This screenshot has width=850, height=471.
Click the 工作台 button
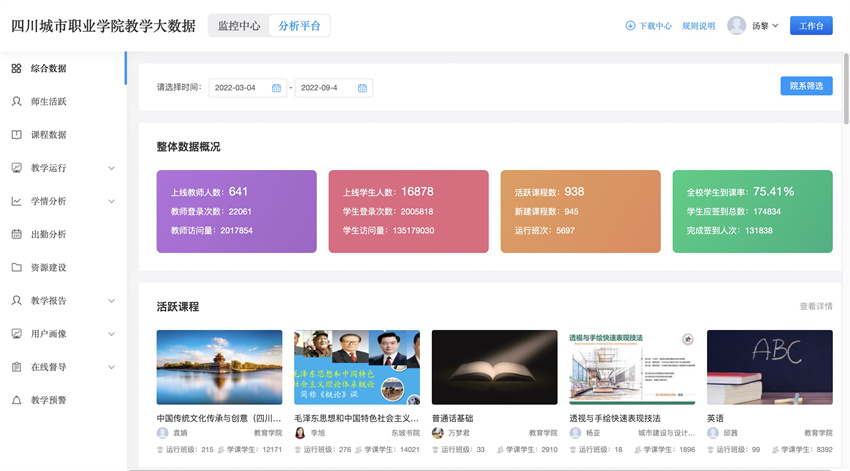[x=811, y=26]
